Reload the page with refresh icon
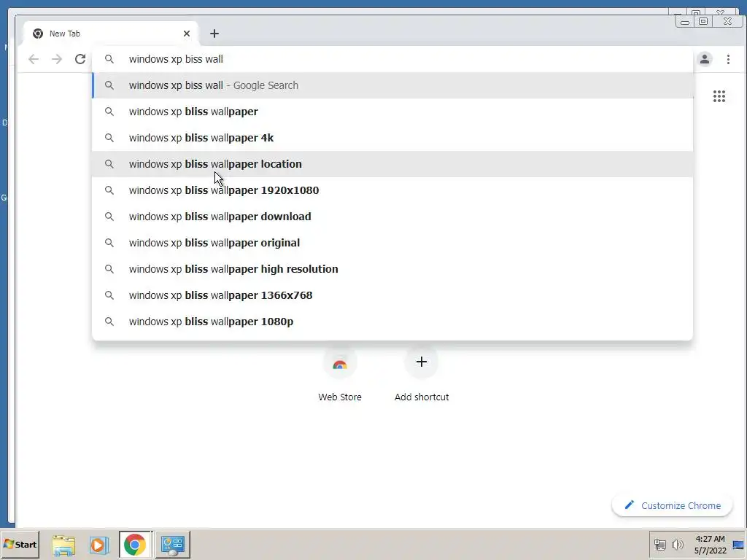This screenshot has width=747, height=560. [80, 59]
